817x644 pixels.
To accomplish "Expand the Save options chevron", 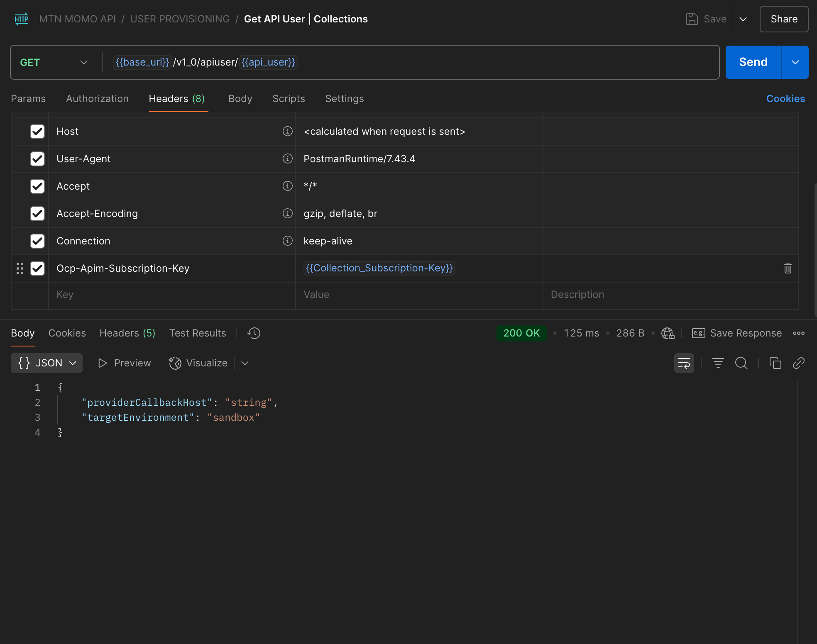I will click(x=743, y=19).
